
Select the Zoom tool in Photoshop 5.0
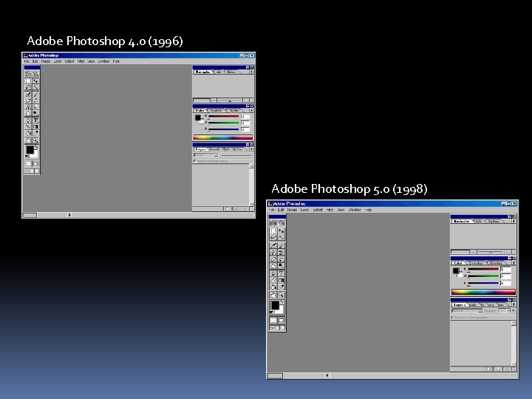click(282, 295)
